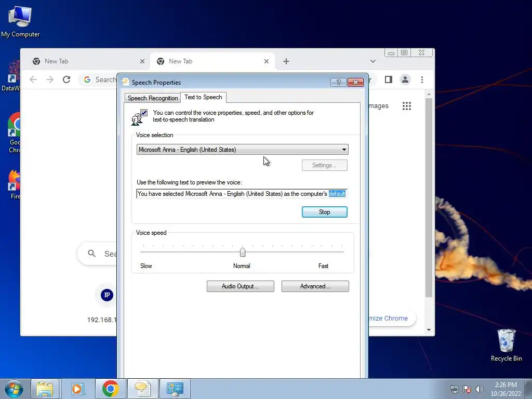The height and width of the screenshot is (399, 532).
Task: Go back in the Chrome window
Action: (x=33, y=79)
